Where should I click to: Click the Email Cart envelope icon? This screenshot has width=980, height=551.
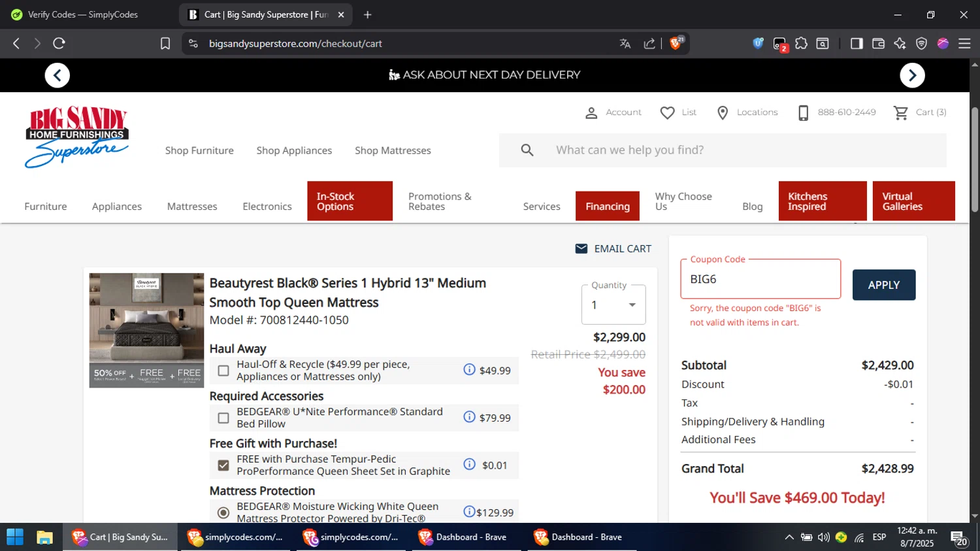(581, 248)
